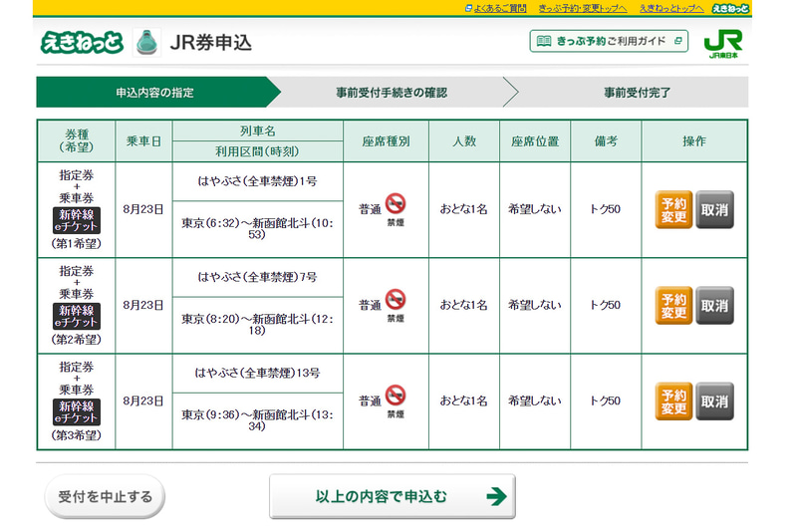Click the 新幹線eチケット badge for 第2希望
The image size is (797, 532).
tap(77, 317)
